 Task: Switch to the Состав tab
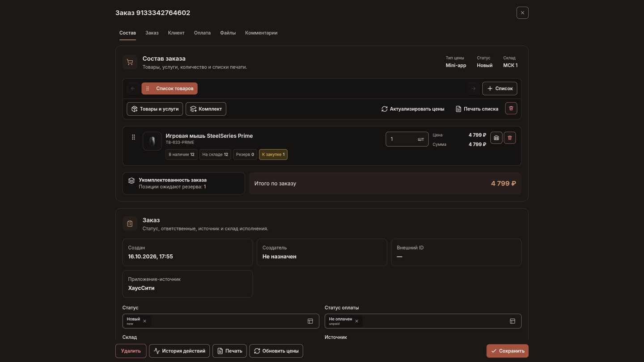[x=127, y=33]
